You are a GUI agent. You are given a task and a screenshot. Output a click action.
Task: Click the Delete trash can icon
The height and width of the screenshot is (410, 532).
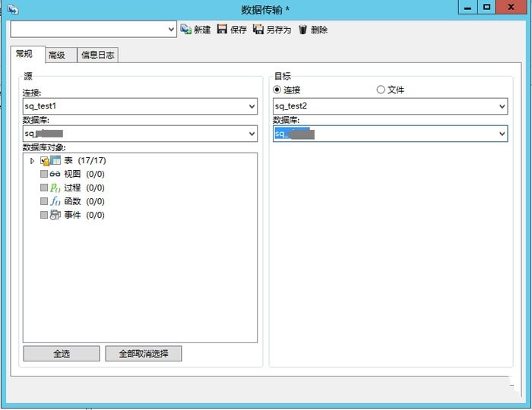click(x=302, y=30)
